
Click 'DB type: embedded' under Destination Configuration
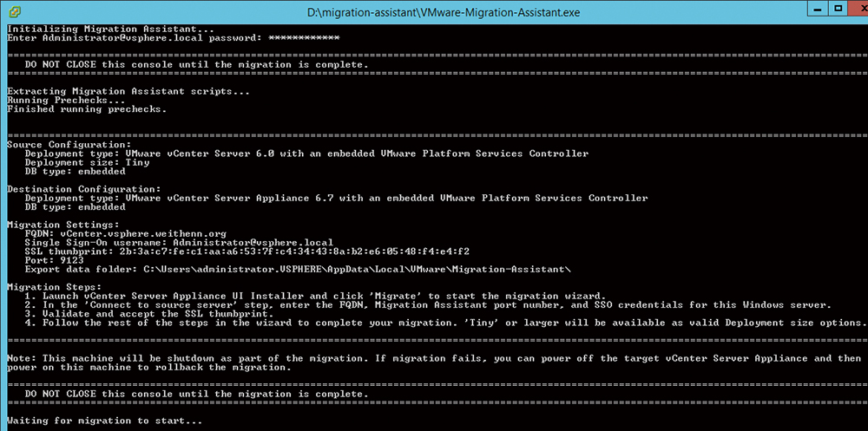[x=75, y=206]
